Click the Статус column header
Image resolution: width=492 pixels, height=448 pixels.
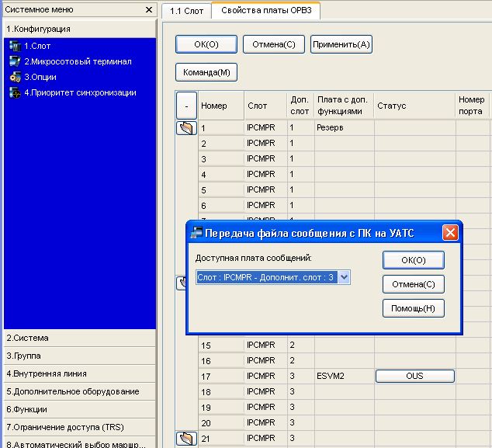point(414,106)
